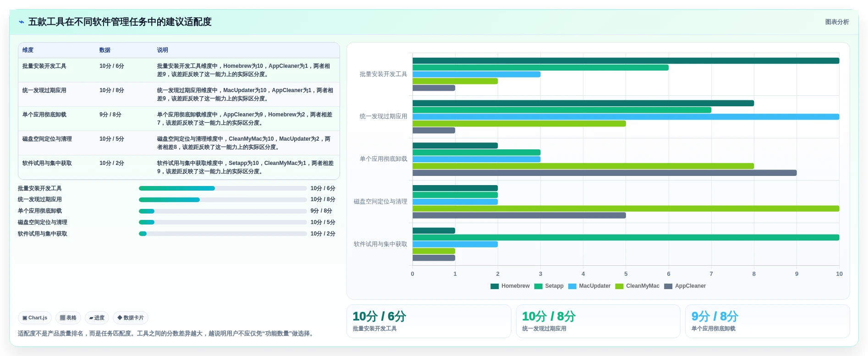Click the MacUpdater bar in 统一发现过期应用 group
The height and width of the screenshot is (356, 868).
pos(626,117)
